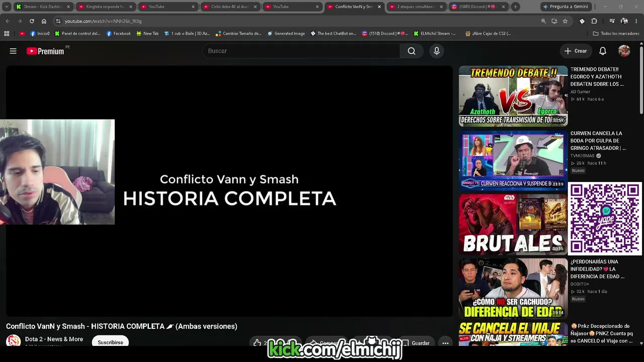The image size is (644, 362).
Task: Open CURWEN CANCELA LA BODA video title
Action: click(x=598, y=141)
